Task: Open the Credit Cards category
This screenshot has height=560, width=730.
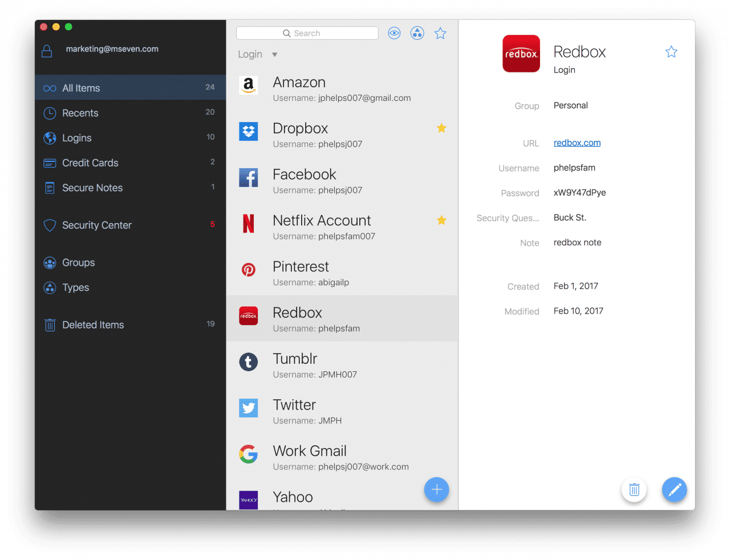Action: click(x=131, y=163)
